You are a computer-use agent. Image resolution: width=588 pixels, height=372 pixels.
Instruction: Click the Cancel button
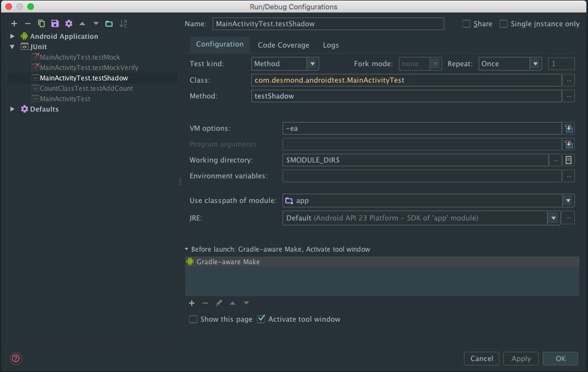click(481, 358)
